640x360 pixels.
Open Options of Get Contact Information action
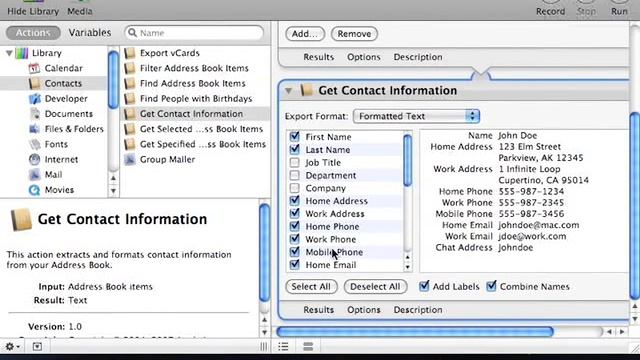coord(364,310)
